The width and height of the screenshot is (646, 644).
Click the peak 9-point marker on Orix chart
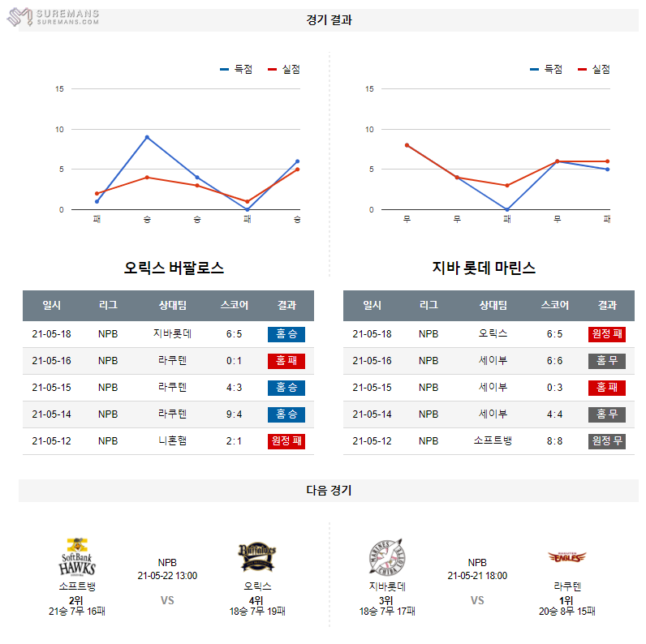click(x=147, y=137)
